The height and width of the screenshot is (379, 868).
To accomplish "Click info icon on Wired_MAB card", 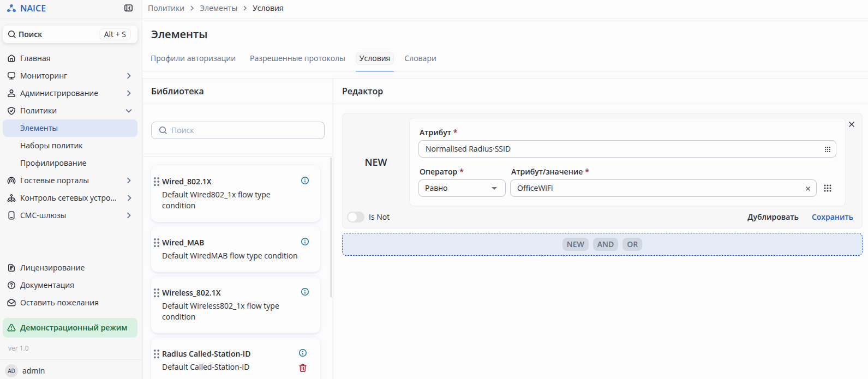I will [305, 242].
